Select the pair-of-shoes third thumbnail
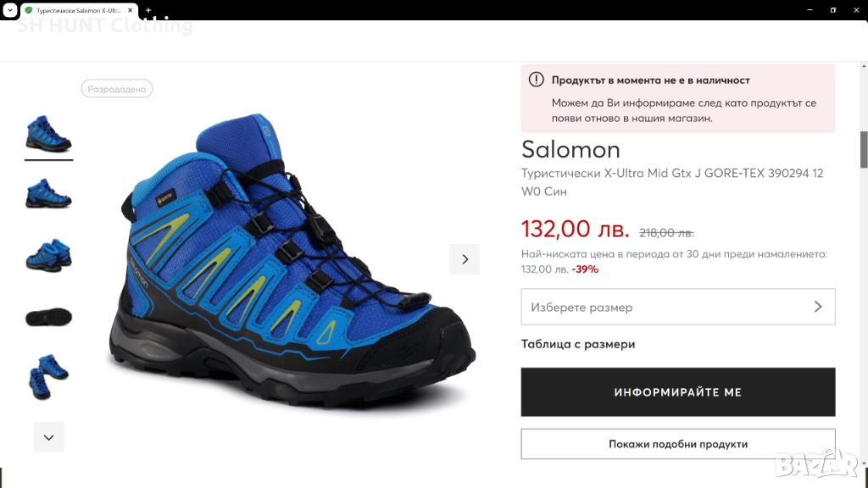868x488 pixels. coord(48,255)
